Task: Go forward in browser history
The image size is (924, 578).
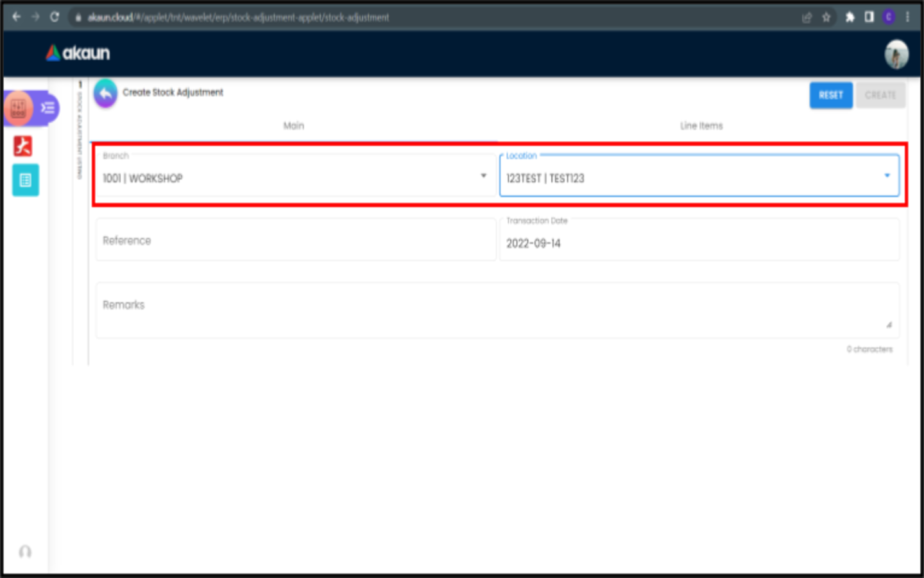Action: [x=35, y=17]
